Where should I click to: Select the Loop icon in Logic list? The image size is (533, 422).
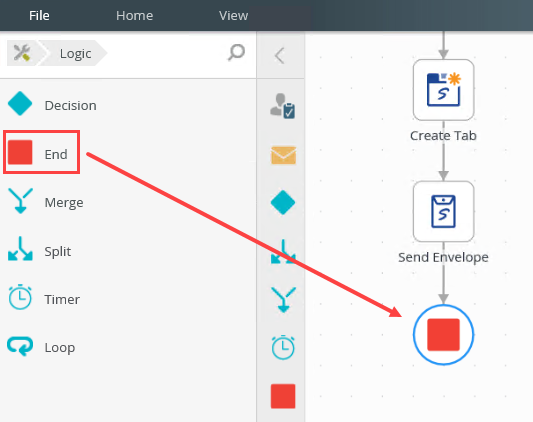20,346
